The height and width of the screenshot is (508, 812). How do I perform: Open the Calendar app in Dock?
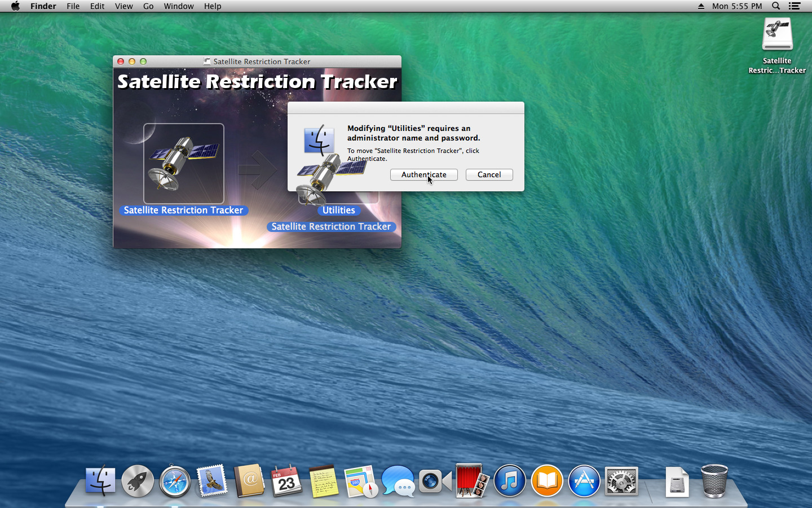(286, 481)
